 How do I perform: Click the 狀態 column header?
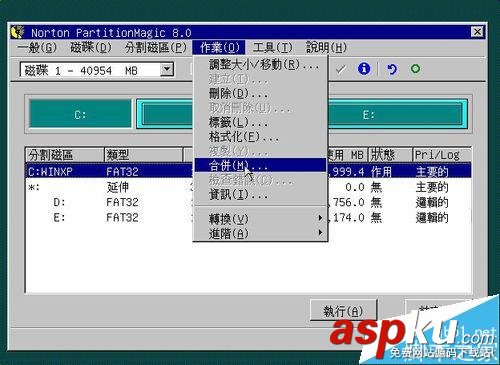click(x=390, y=155)
